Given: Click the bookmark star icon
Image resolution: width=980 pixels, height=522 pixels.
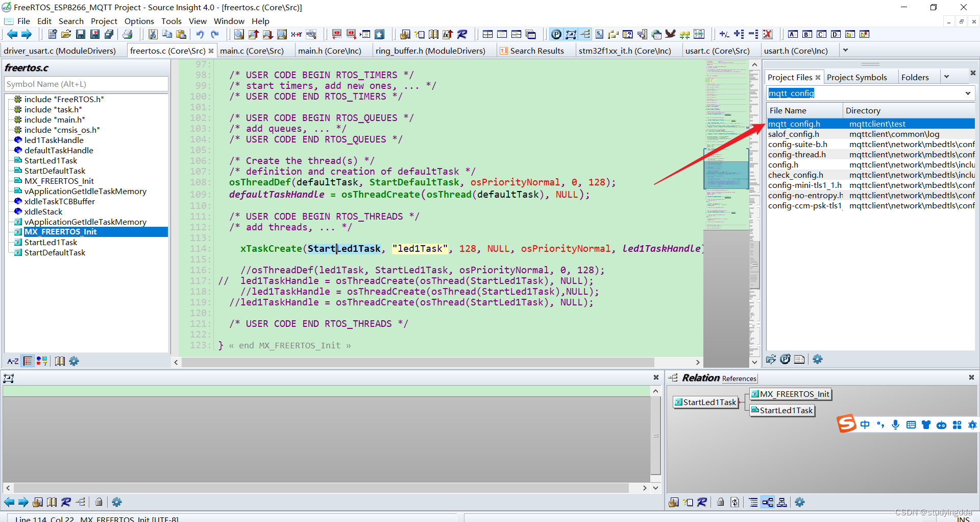Looking at the screenshot, I should pyautogui.click(x=379, y=34).
